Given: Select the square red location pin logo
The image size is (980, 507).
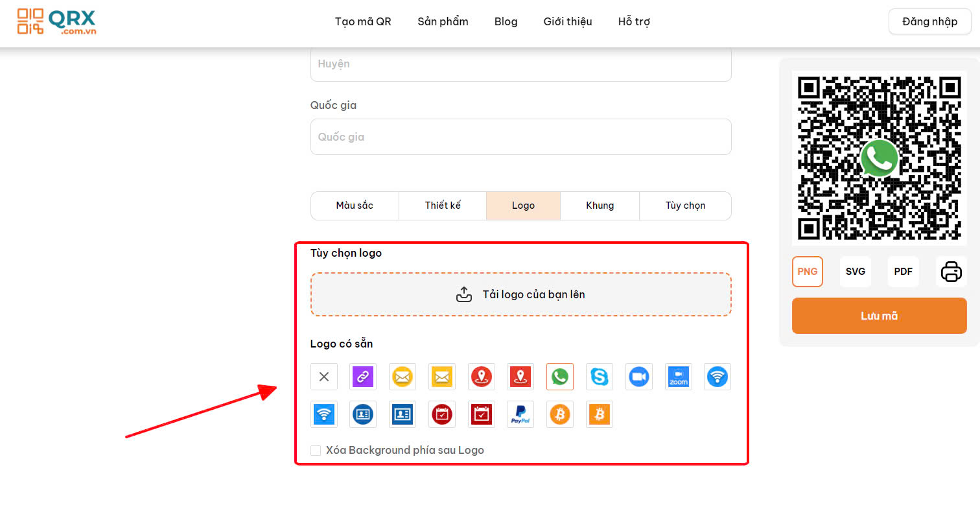Looking at the screenshot, I should click(x=520, y=377).
